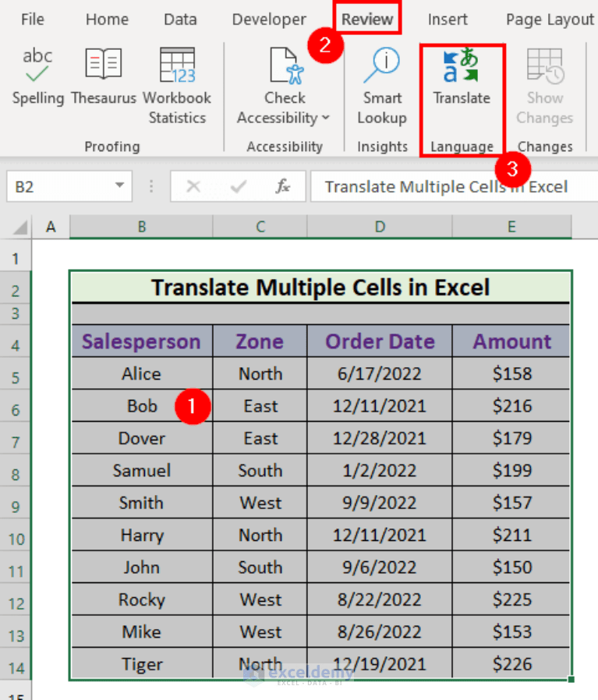Select the cell containing Rocky

coord(142,599)
